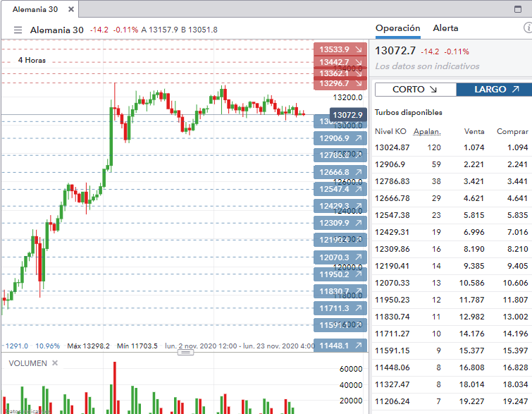Click sell price 10.586
The width and height of the screenshot is (532, 414).
pos(471,284)
